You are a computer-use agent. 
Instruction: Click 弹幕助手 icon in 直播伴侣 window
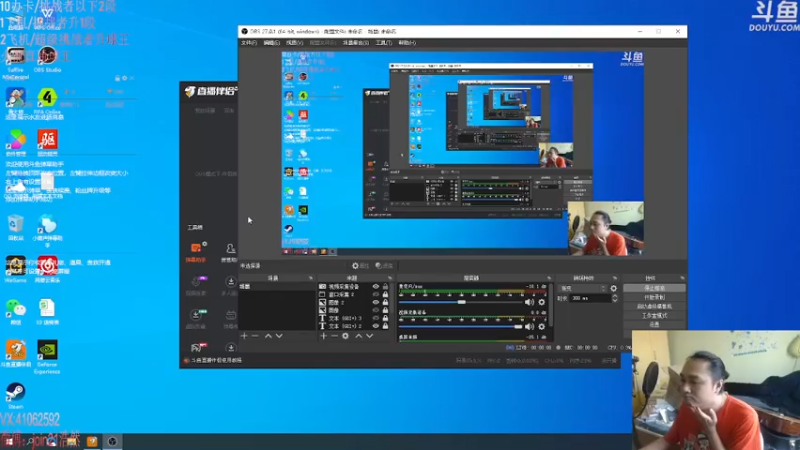(x=196, y=252)
